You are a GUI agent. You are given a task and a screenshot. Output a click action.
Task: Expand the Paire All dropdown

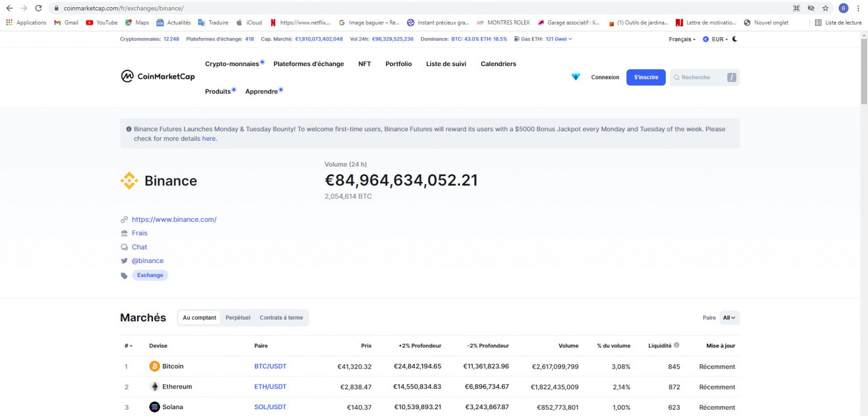tap(729, 318)
